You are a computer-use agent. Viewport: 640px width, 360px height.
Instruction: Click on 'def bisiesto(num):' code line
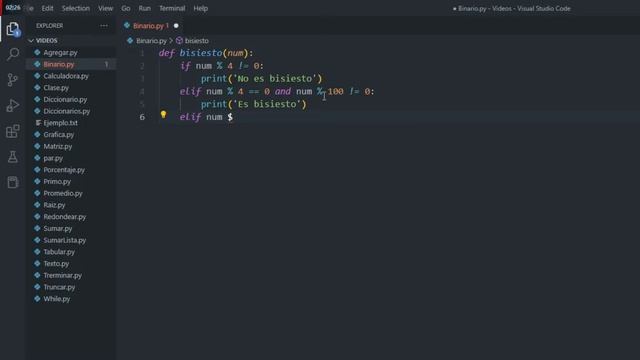pos(206,53)
